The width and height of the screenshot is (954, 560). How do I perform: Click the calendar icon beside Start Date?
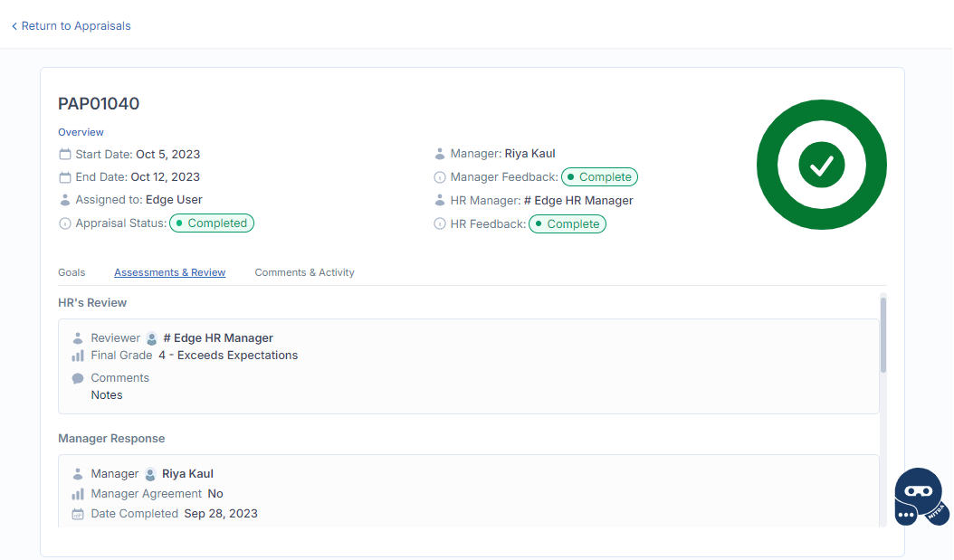pyautogui.click(x=65, y=155)
